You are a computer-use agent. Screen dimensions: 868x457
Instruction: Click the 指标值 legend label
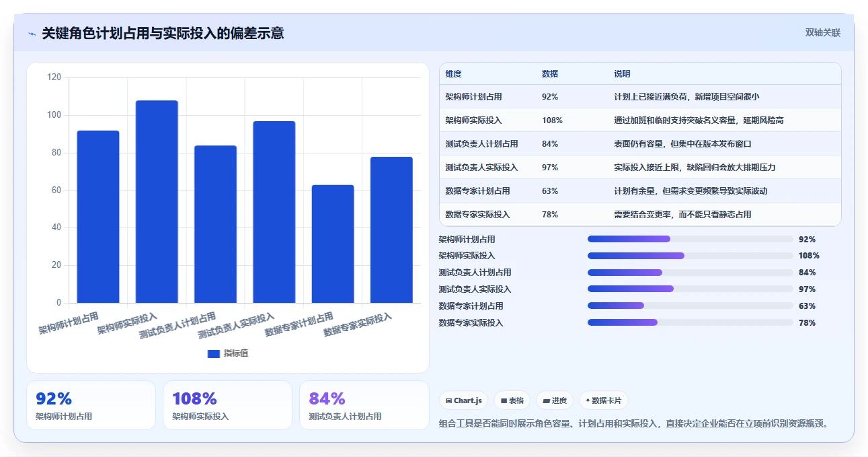[x=236, y=353]
